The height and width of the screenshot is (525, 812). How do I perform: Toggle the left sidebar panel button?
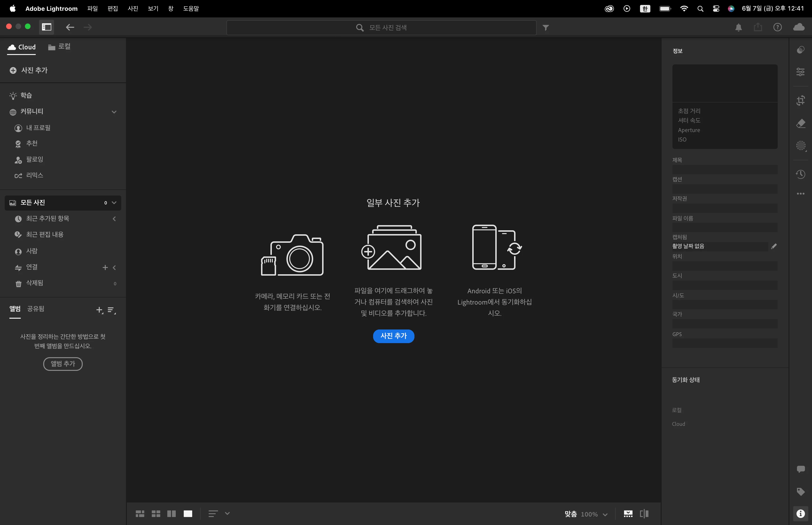47,27
